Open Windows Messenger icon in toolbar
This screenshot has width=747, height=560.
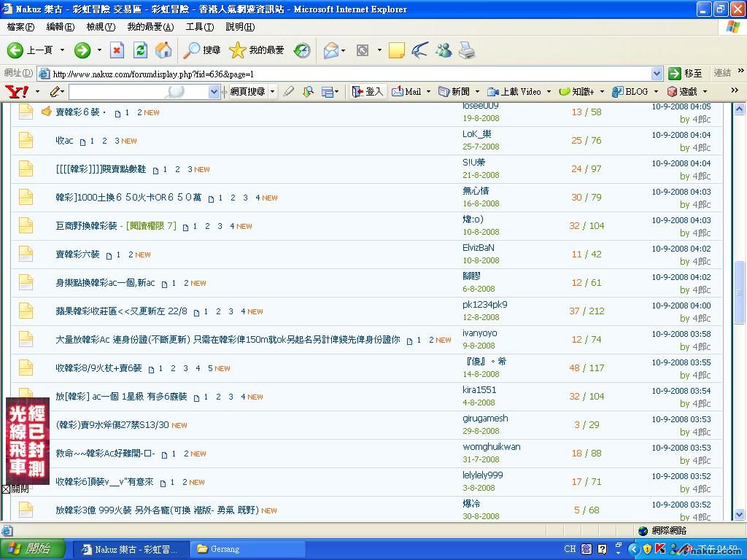click(444, 50)
